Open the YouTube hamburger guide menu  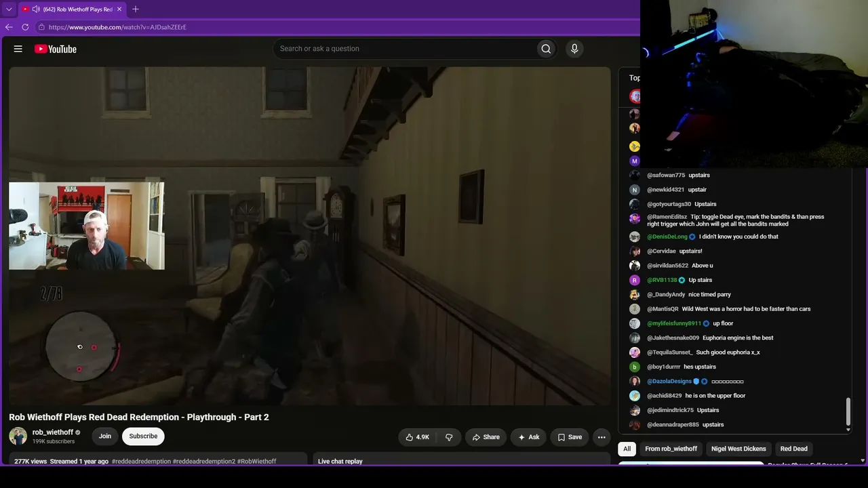point(18,49)
